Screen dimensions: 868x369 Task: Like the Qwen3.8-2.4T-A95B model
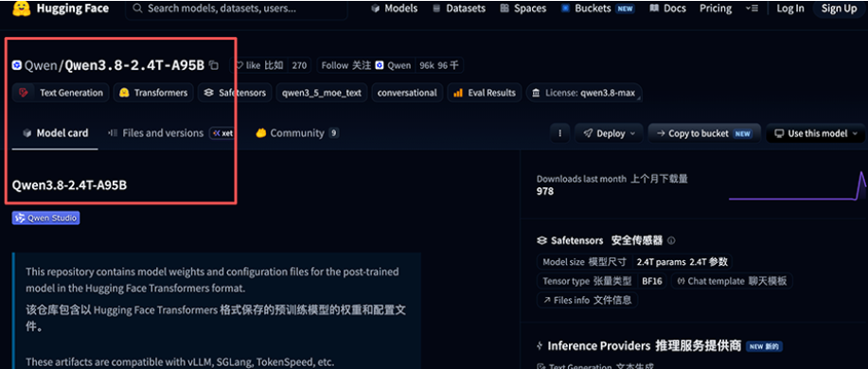click(x=259, y=65)
